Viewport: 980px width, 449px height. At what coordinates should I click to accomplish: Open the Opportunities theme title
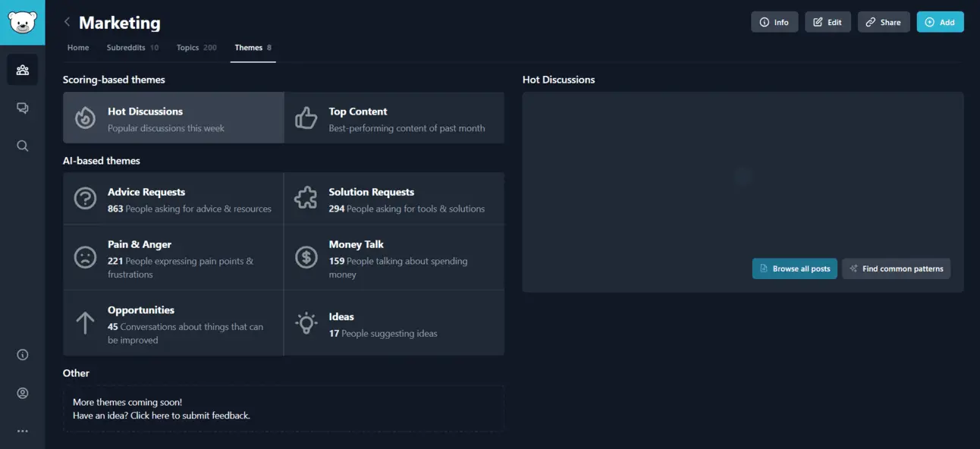coord(141,310)
